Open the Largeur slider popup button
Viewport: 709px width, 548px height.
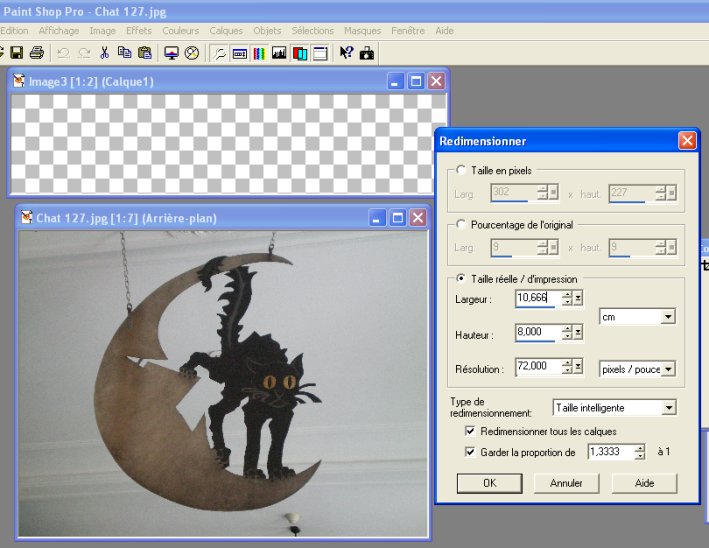(x=578, y=298)
